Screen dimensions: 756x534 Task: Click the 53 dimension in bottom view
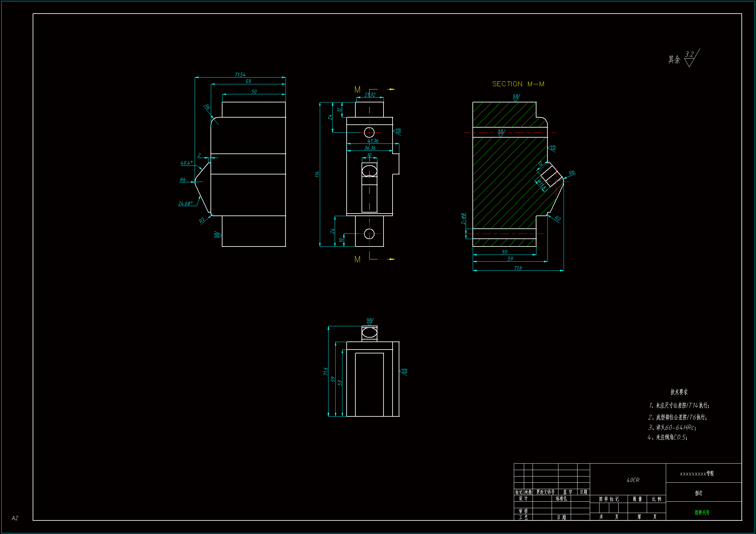tap(340, 383)
